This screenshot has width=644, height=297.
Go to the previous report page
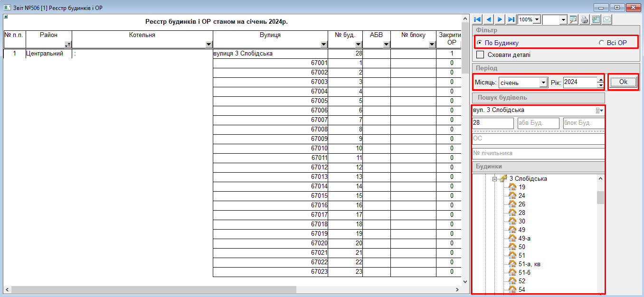click(x=489, y=19)
